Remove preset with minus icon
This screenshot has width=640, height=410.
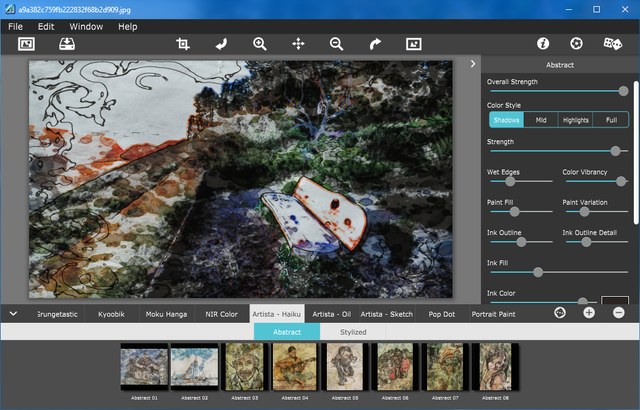618,313
